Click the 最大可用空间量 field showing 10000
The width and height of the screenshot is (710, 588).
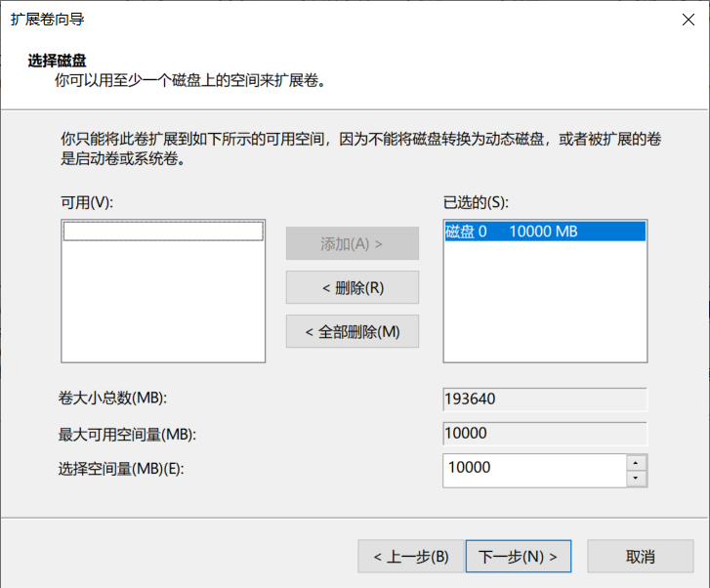545,434
